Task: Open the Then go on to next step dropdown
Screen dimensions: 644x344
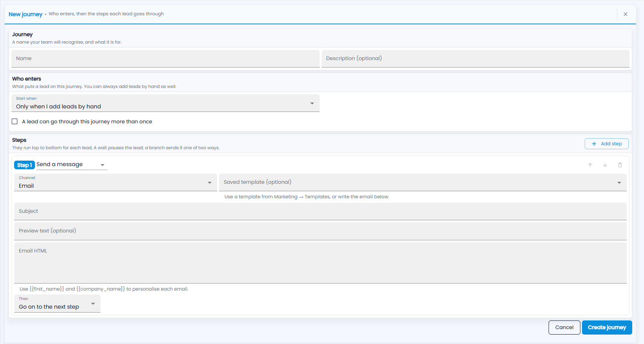Action: 57,304
